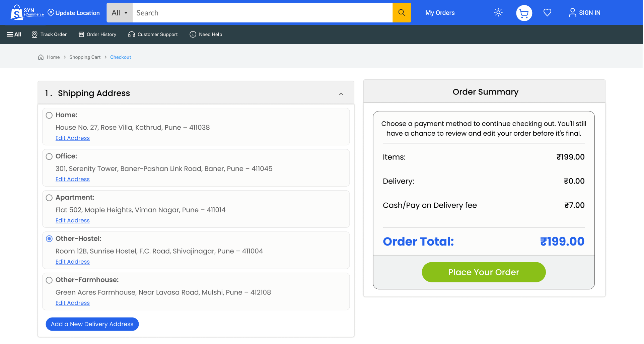Open the All hamburger menu
This screenshot has width=644, height=344.
pyautogui.click(x=14, y=35)
